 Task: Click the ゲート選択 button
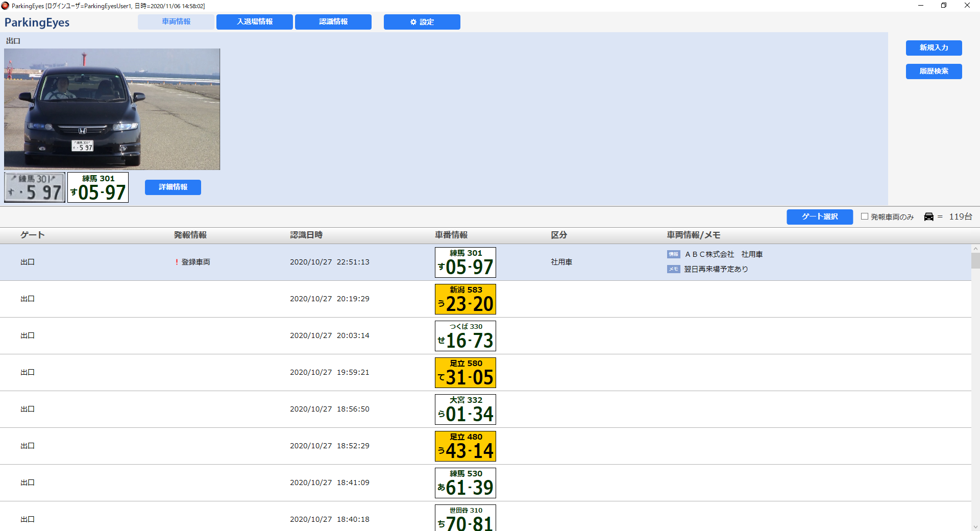click(x=820, y=217)
